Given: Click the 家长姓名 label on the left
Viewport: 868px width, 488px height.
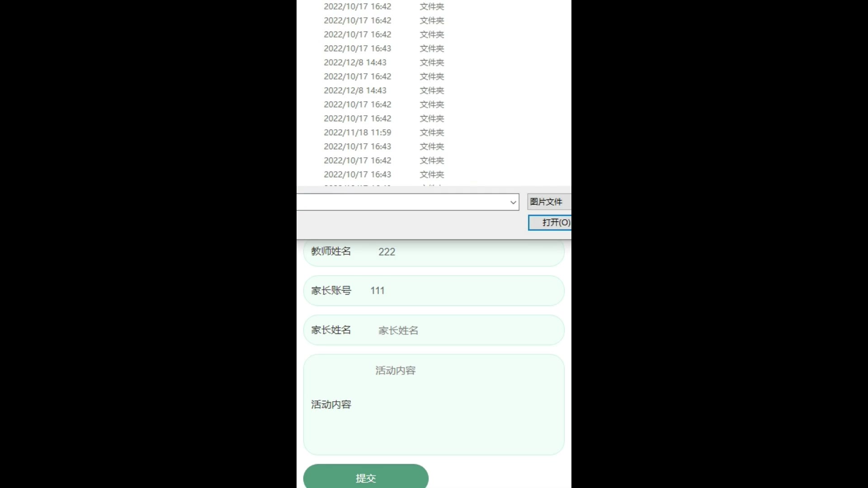Looking at the screenshot, I should pyautogui.click(x=331, y=330).
